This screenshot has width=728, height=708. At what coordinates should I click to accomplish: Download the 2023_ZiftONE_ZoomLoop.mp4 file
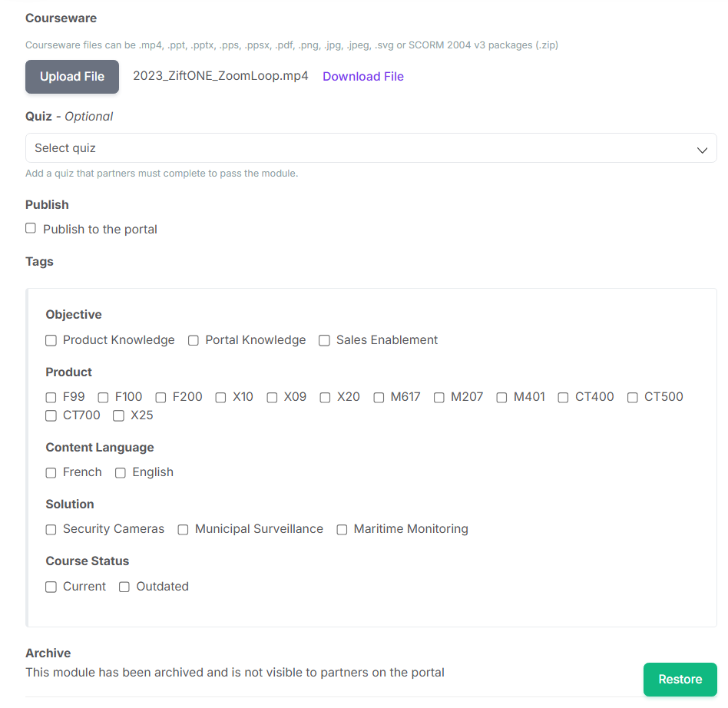pyautogui.click(x=363, y=77)
